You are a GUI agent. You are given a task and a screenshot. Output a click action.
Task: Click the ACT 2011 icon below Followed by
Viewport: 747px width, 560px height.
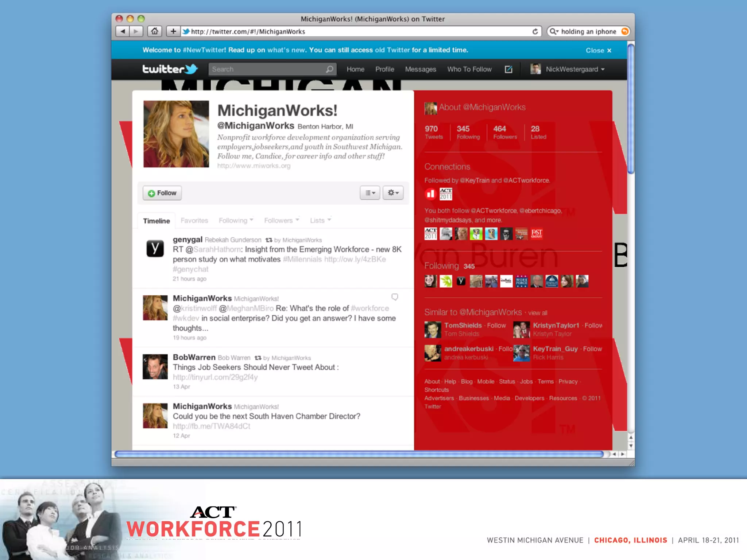[x=446, y=194]
